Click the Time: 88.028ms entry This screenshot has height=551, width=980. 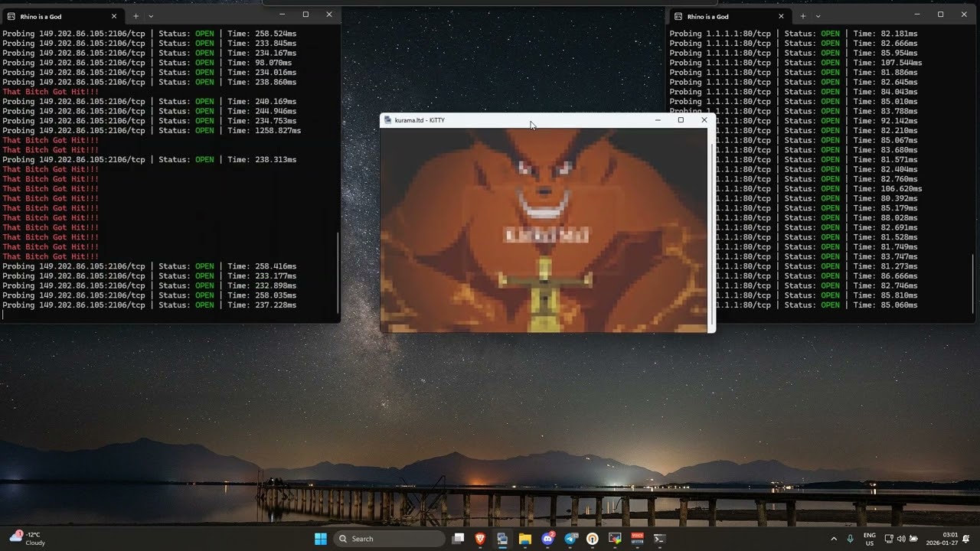pyautogui.click(x=885, y=217)
